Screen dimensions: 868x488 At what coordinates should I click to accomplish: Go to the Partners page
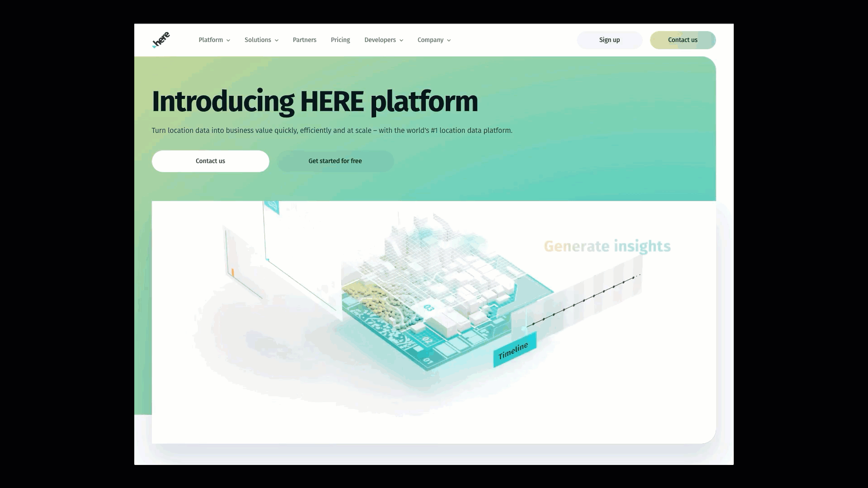pyautogui.click(x=305, y=40)
